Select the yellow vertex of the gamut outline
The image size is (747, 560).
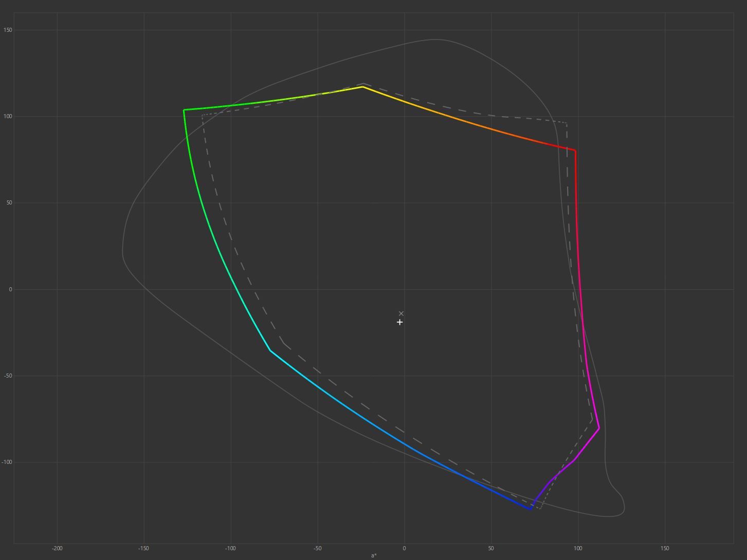click(363, 87)
